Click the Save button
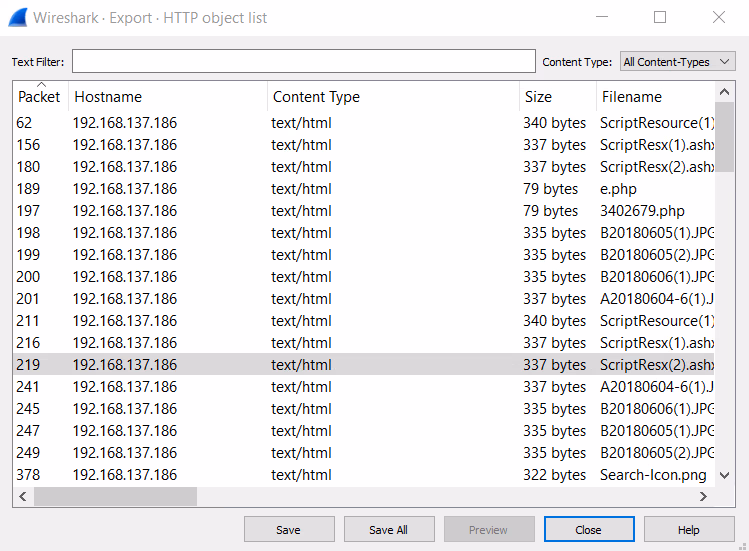The image size is (749, 551). 289,529
